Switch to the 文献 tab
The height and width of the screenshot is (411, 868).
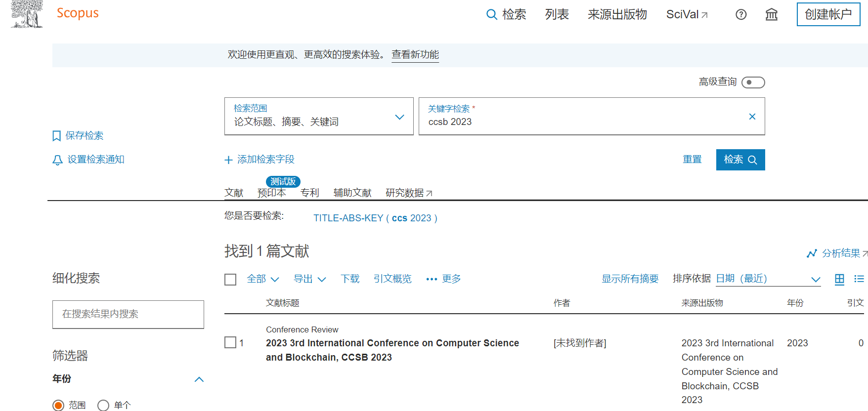pos(234,193)
